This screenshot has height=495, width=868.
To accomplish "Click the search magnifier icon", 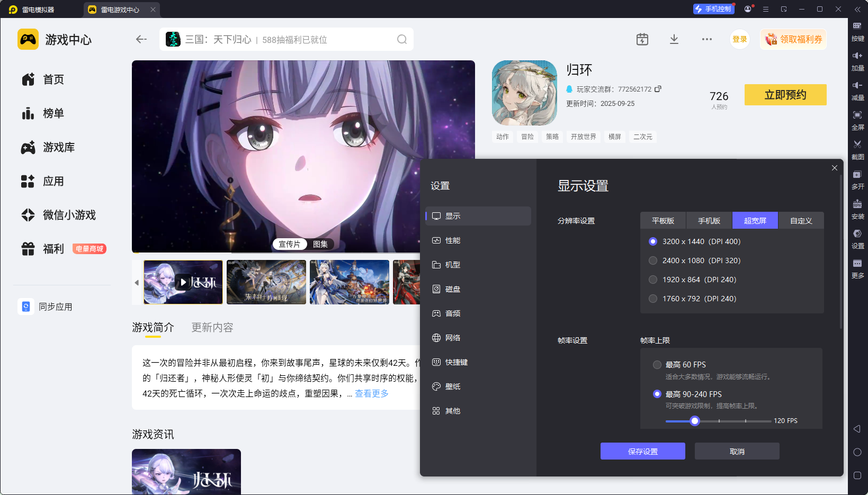I will point(402,39).
